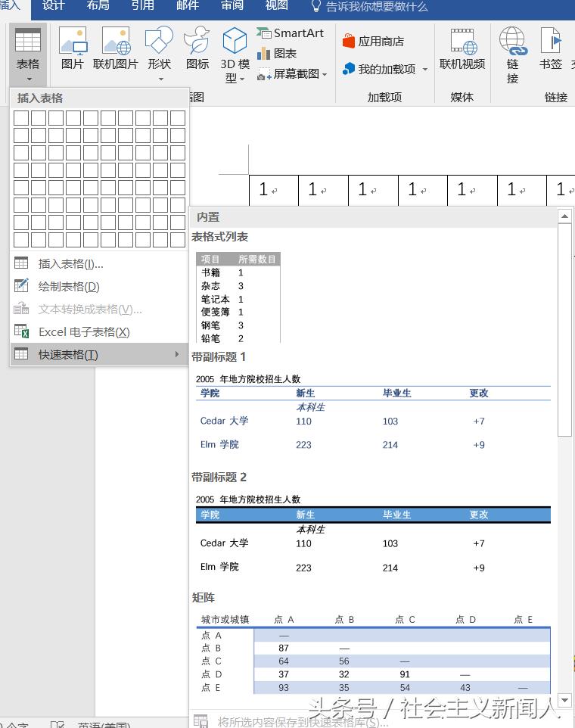This screenshot has width=575, height=728.
Task: Switch to the 视图 tab
Action: (277, 5)
